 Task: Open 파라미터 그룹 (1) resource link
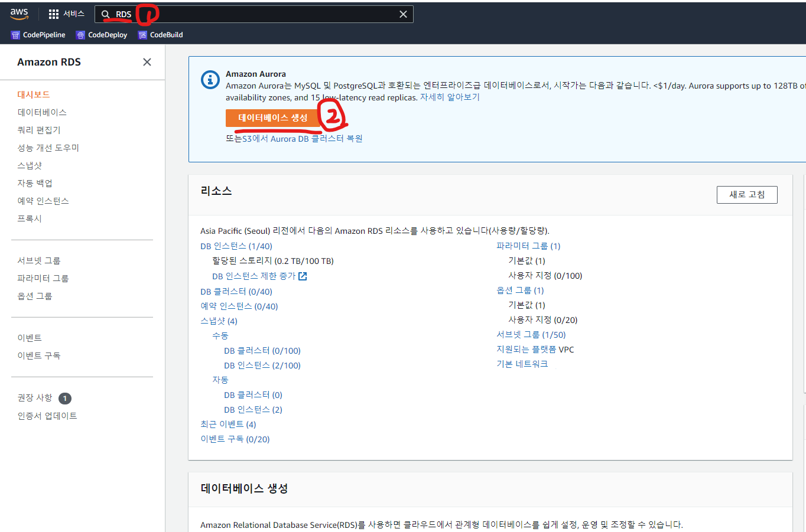[x=528, y=246]
